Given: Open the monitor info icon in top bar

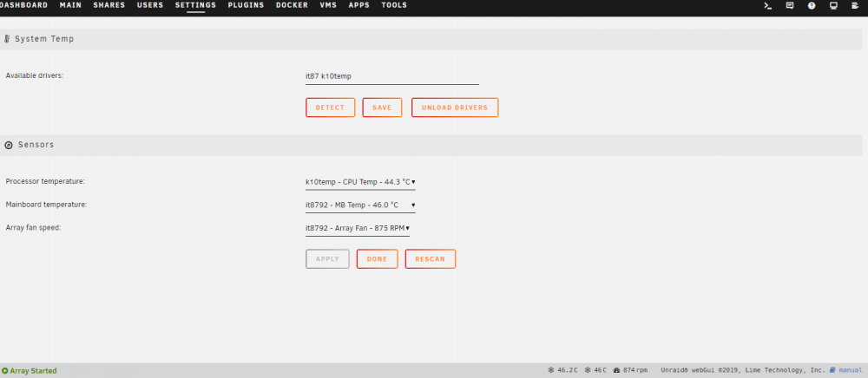Looking at the screenshot, I should pyautogui.click(x=833, y=5).
